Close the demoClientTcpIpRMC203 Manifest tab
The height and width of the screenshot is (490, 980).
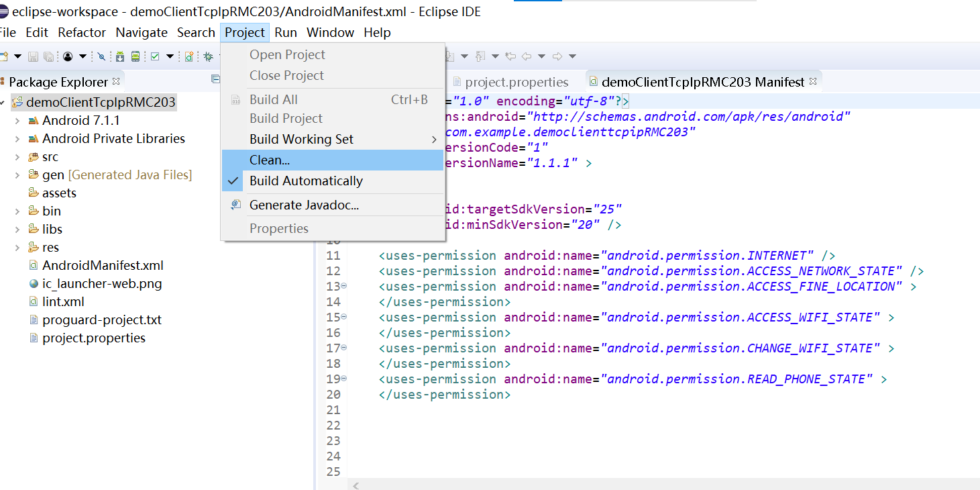[813, 82]
